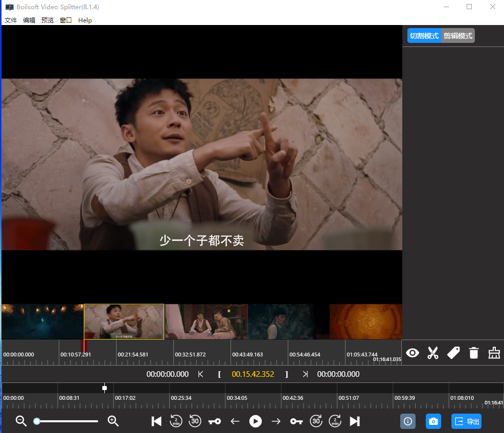504x433 pixels.
Task: Switch to 剪辑模式 mode
Action: coord(458,36)
